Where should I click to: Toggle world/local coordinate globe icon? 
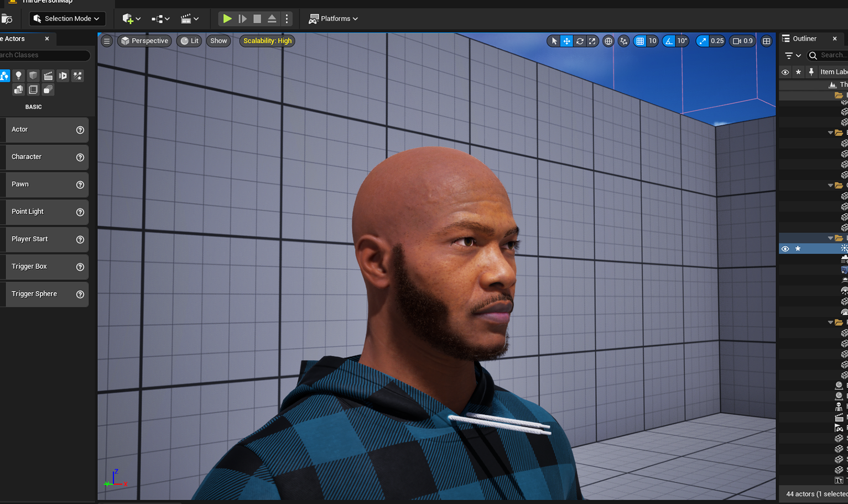tap(608, 41)
